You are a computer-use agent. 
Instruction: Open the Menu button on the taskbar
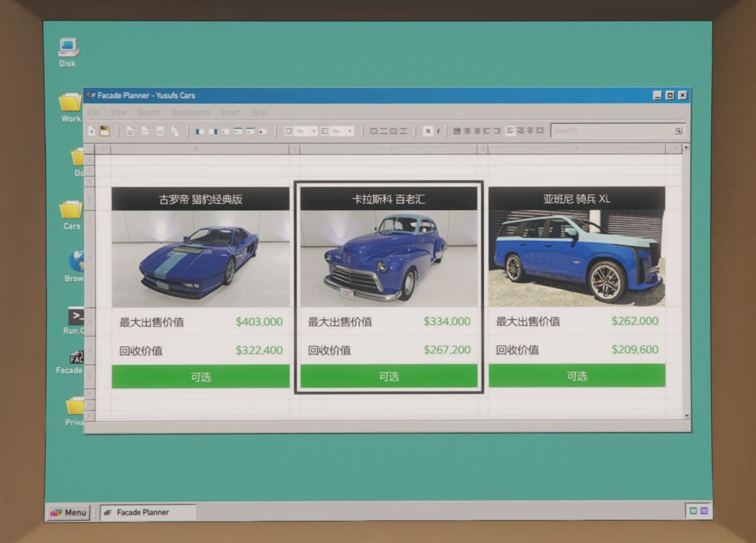69,512
